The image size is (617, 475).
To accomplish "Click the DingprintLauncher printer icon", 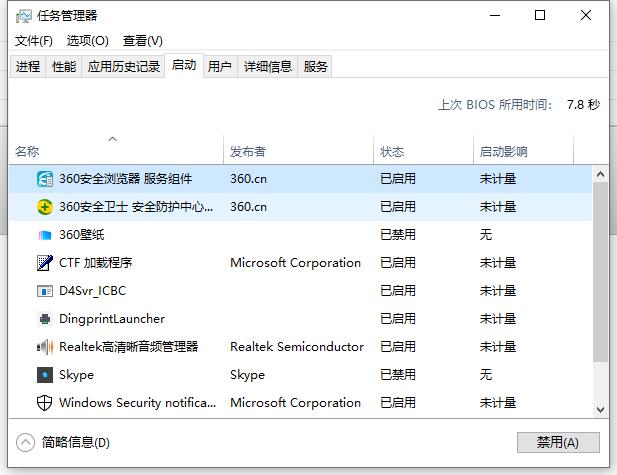I will pos(45,319).
